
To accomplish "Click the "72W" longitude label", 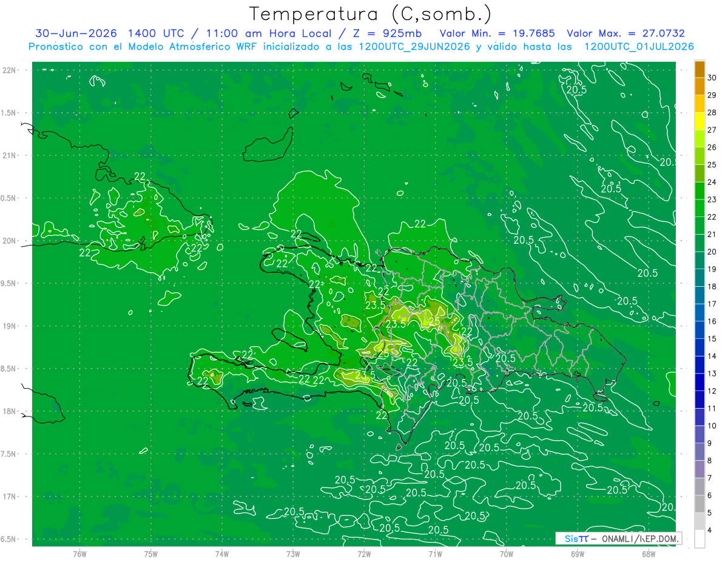I will pyautogui.click(x=364, y=554).
